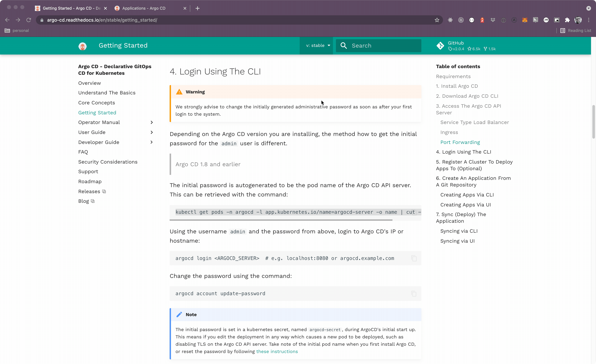Click the browser address bar URL
Image resolution: width=596 pixels, height=364 pixels.
tap(102, 20)
